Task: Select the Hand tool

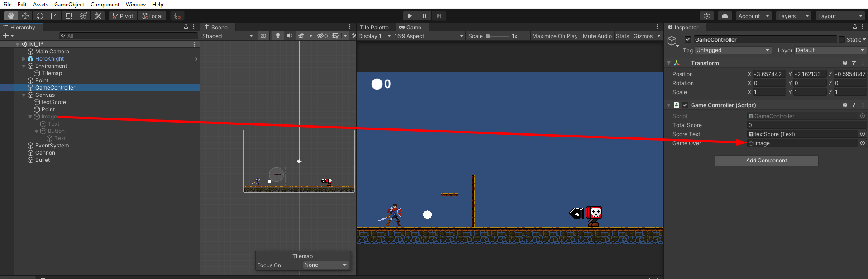Action: [x=11, y=16]
